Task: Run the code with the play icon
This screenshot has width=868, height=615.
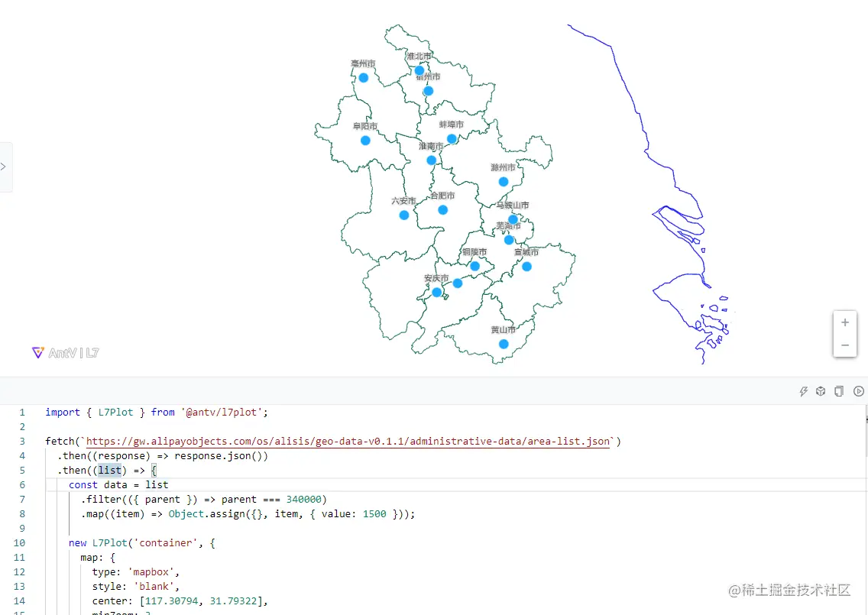Action: [859, 391]
